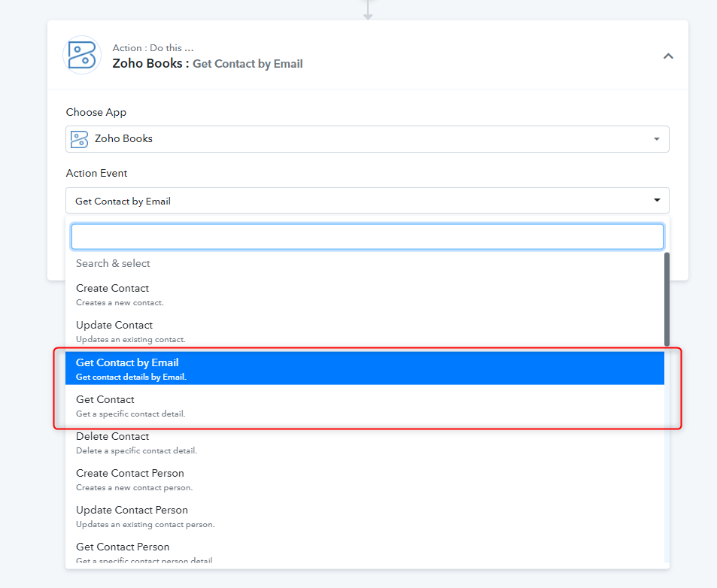Select the Update Contact Person option

365,517
